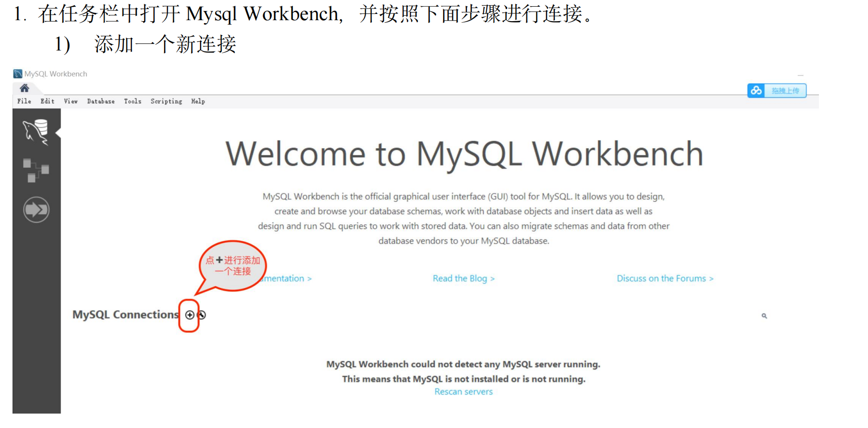Open the MySQL connections dolphin sidebar icon

click(36, 132)
